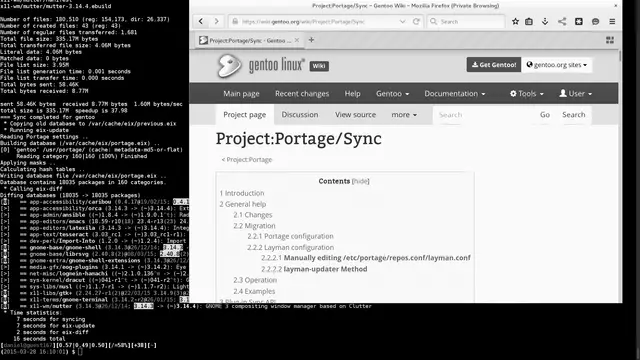
Task: Open Help in wiki navbar
Action: (352, 93)
